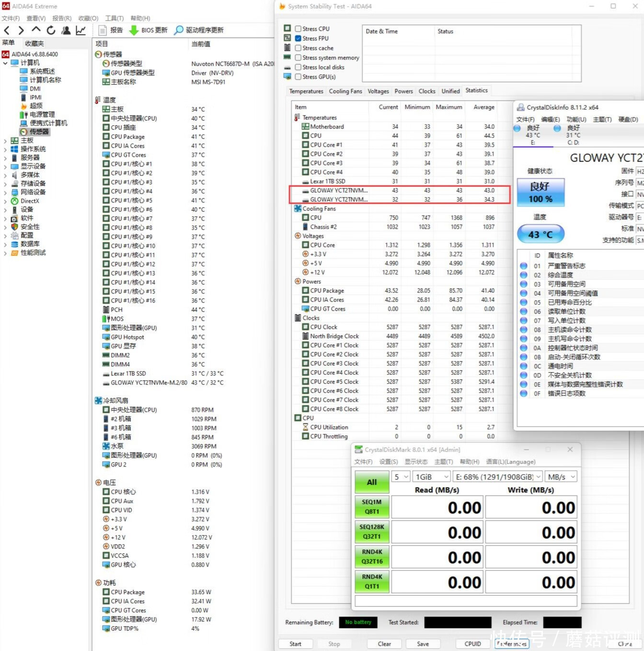Open the test size 1GiB dropdown
This screenshot has height=651, width=644.
(x=432, y=477)
